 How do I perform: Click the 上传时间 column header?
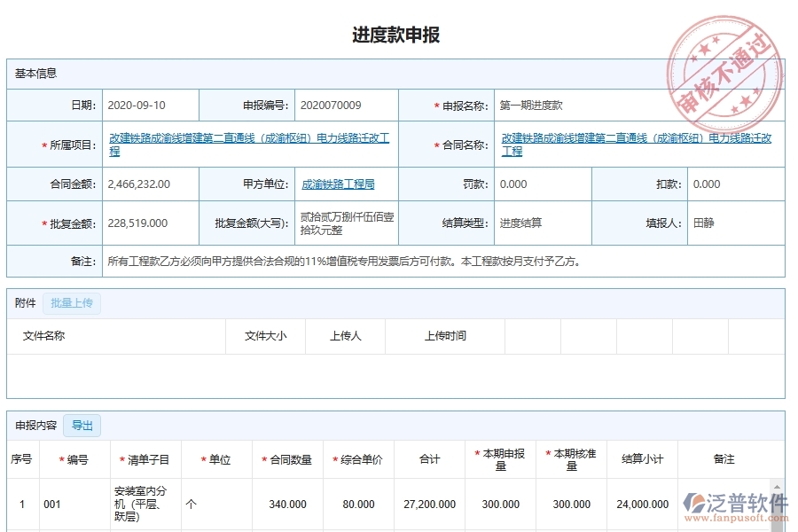coord(445,336)
